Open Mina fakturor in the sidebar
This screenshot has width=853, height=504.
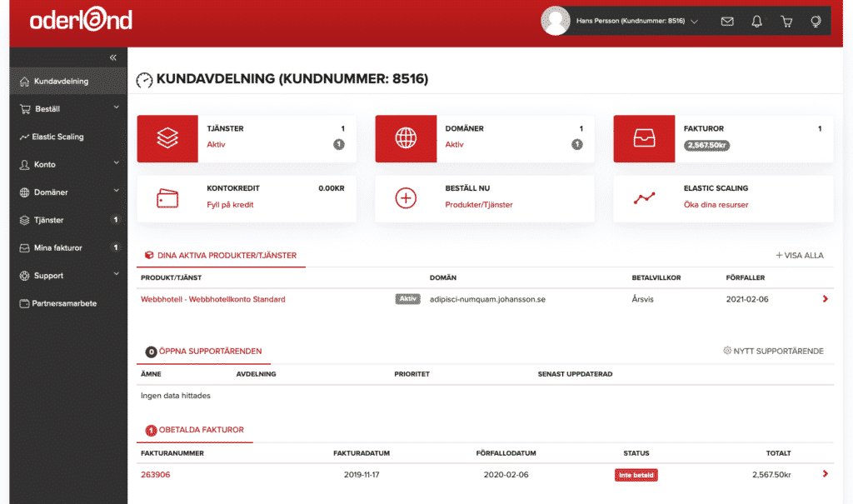(57, 248)
